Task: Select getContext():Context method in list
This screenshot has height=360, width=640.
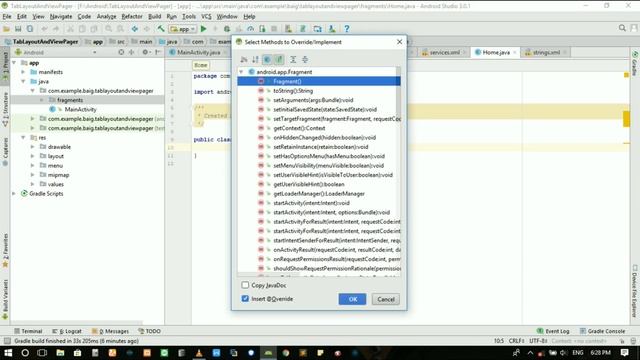Action: coord(299,128)
